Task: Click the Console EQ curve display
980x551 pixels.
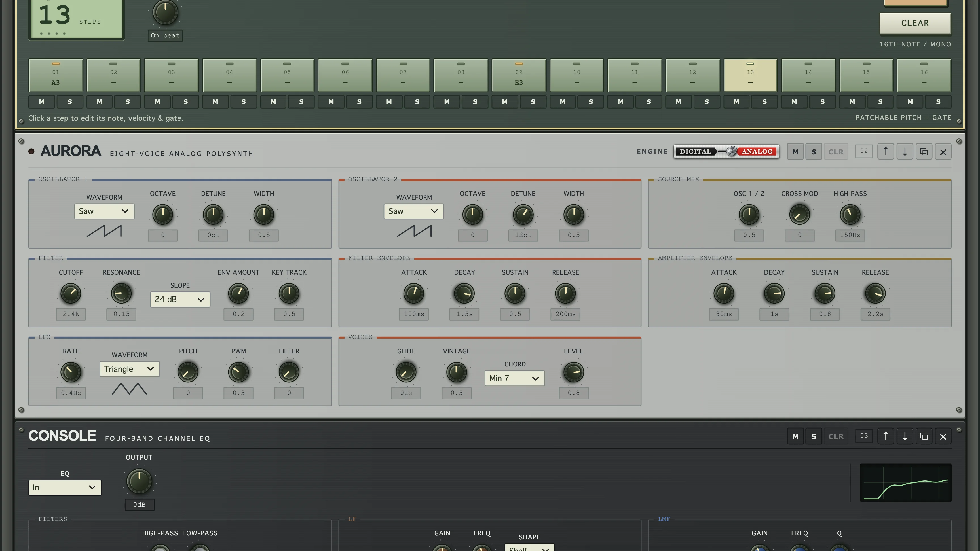Action: 905,483
